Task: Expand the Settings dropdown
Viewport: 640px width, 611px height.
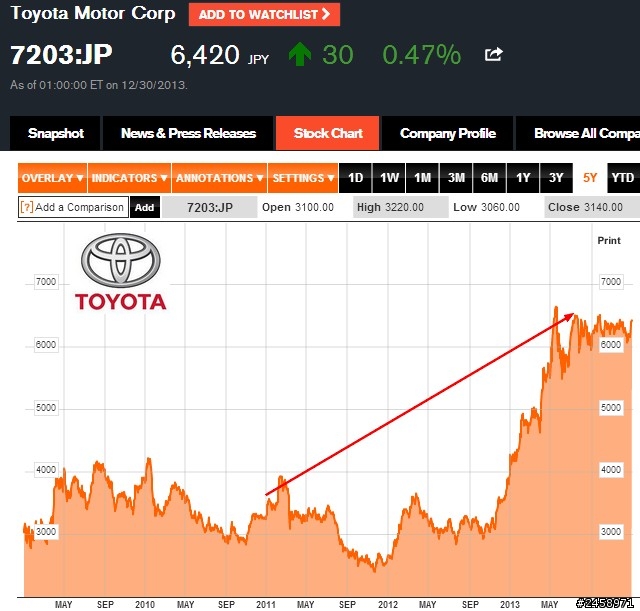Action: (x=303, y=178)
